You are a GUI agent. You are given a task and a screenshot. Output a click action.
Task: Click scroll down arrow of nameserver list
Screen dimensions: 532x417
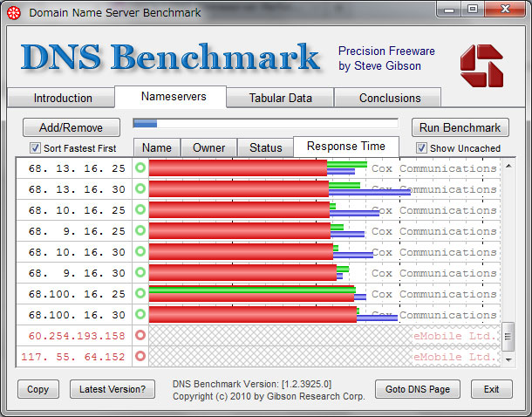[x=508, y=359]
